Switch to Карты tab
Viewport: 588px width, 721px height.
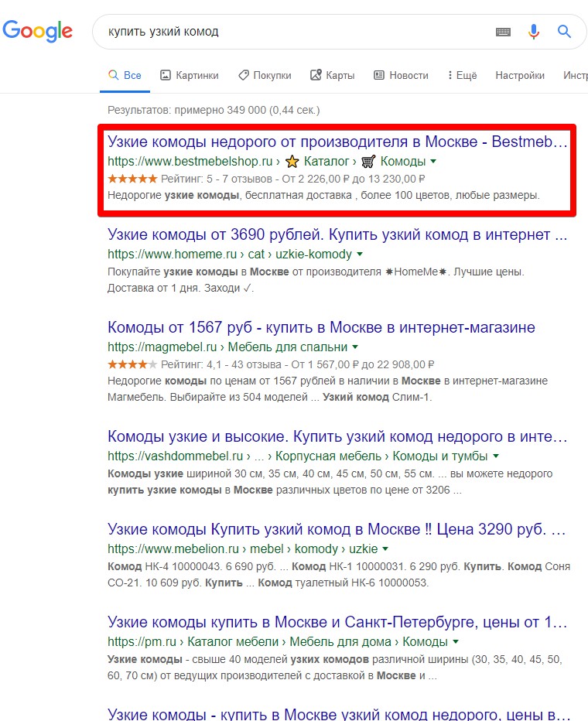(x=333, y=75)
